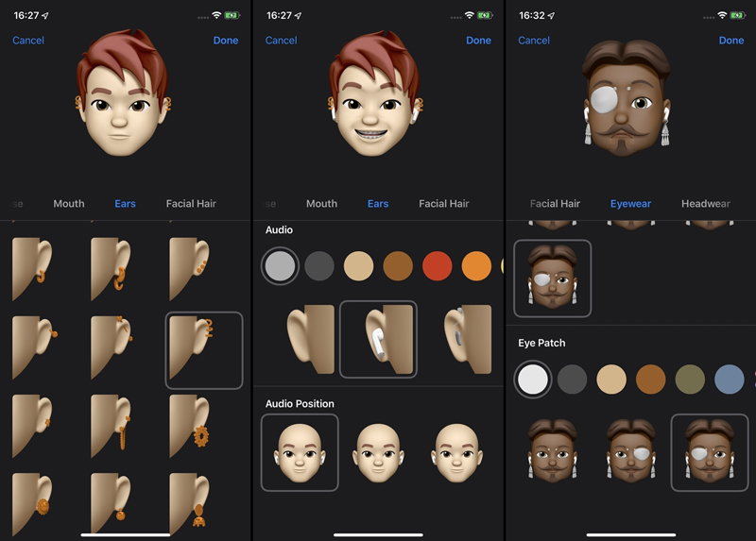Pick the last Audio Position head option
The width and height of the screenshot is (756, 541).
456,452
